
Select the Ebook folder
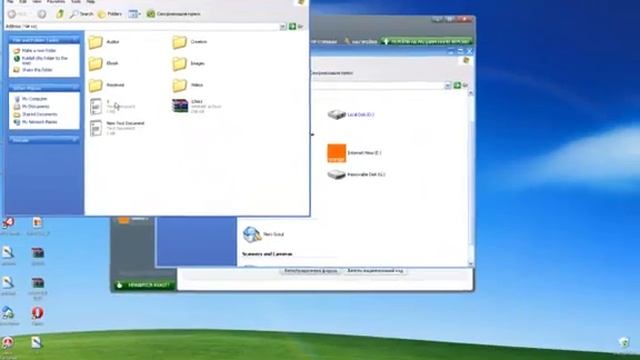pos(103,63)
